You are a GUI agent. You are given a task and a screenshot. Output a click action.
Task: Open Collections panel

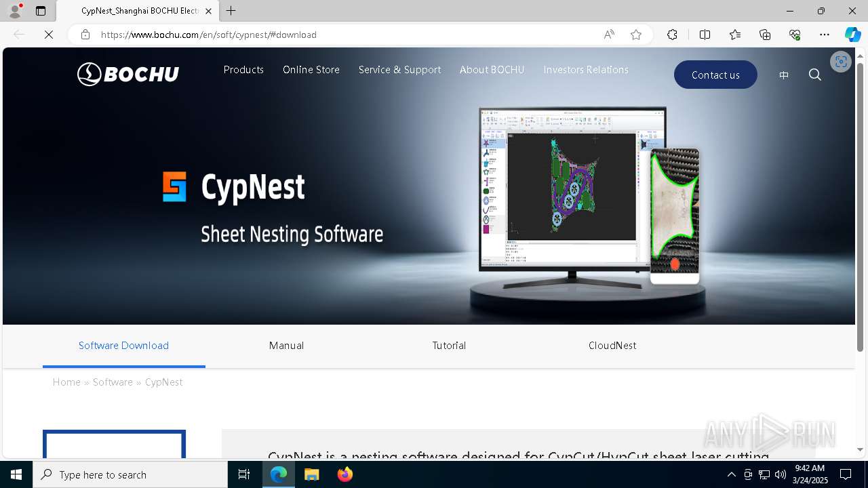coord(765,35)
